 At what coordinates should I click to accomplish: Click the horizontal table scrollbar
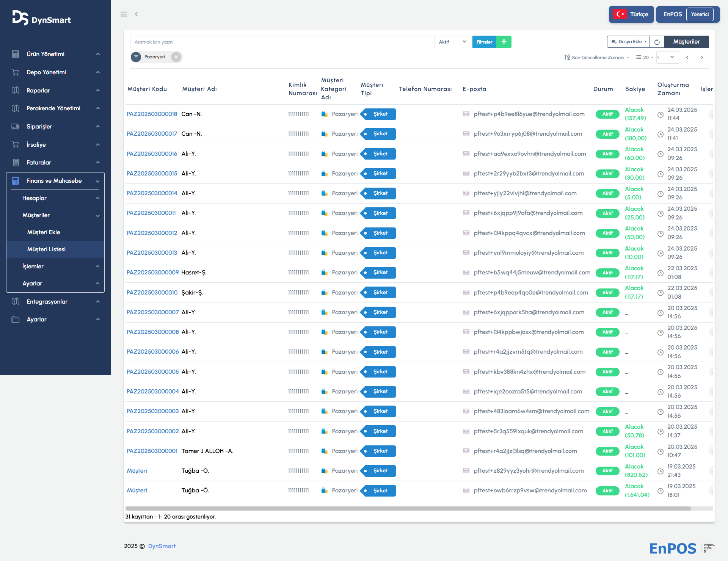pos(408,508)
